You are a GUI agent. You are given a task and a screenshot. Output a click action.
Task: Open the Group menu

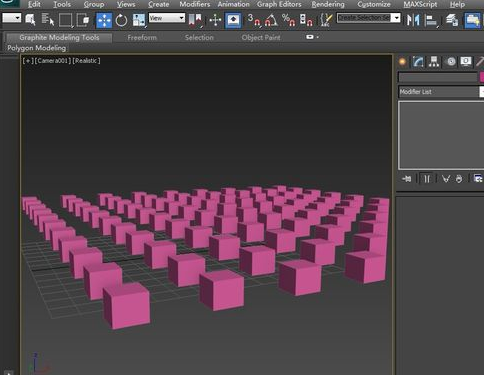pyautogui.click(x=94, y=4)
